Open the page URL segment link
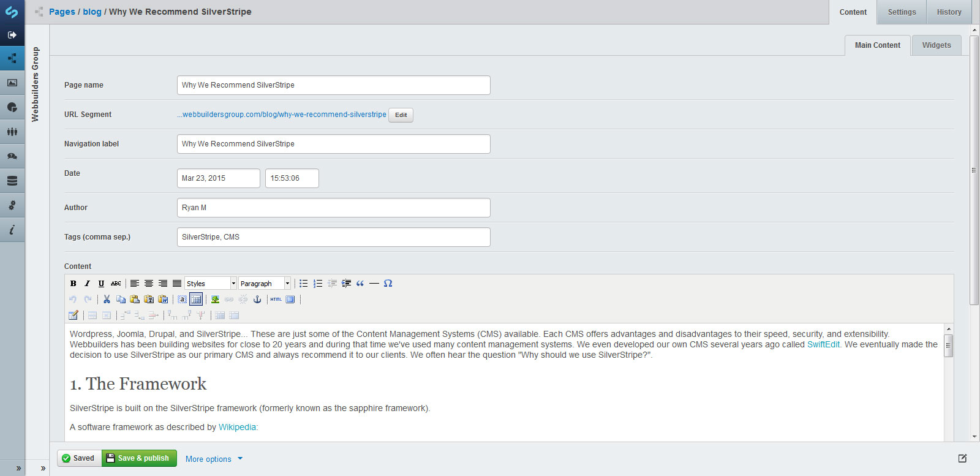The image size is (980, 476). [x=282, y=115]
